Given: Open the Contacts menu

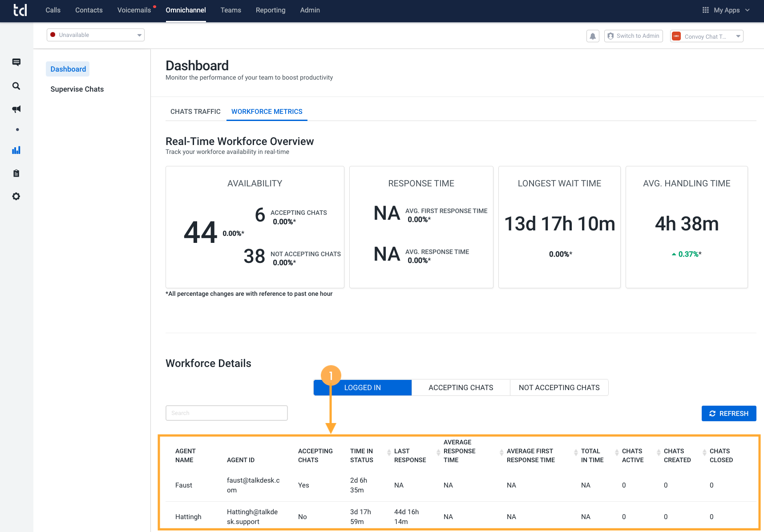Looking at the screenshot, I should point(89,10).
